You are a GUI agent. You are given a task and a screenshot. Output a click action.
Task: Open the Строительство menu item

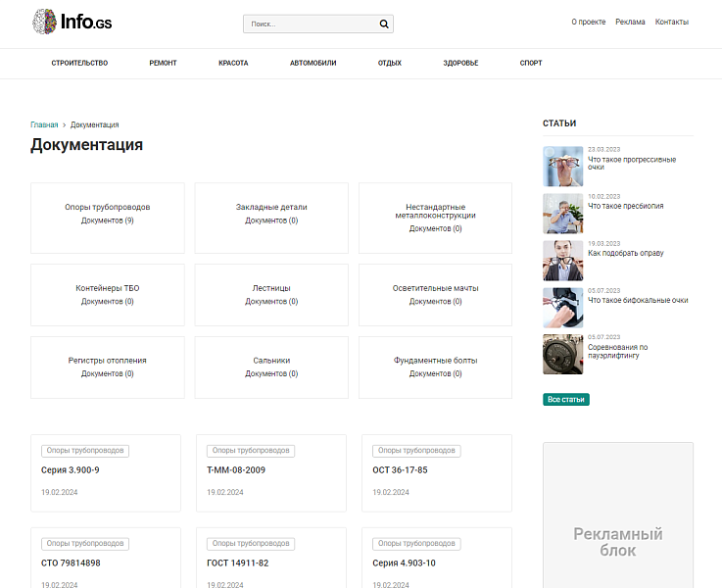point(79,63)
